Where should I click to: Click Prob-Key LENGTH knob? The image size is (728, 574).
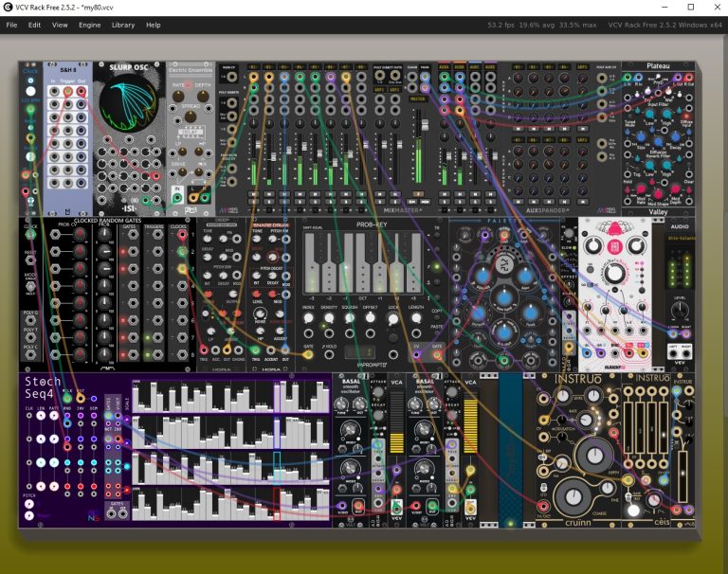point(416,318)
